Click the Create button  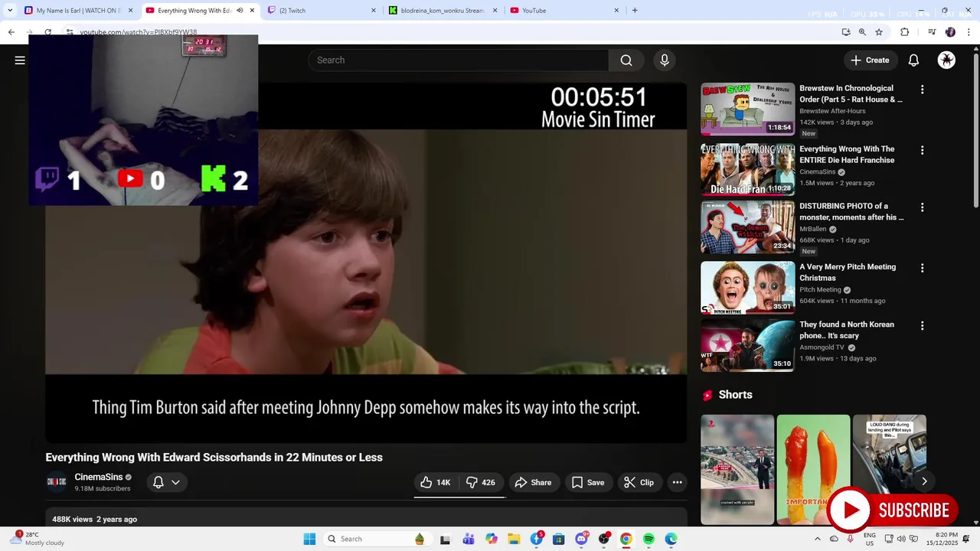coord(870,60)
